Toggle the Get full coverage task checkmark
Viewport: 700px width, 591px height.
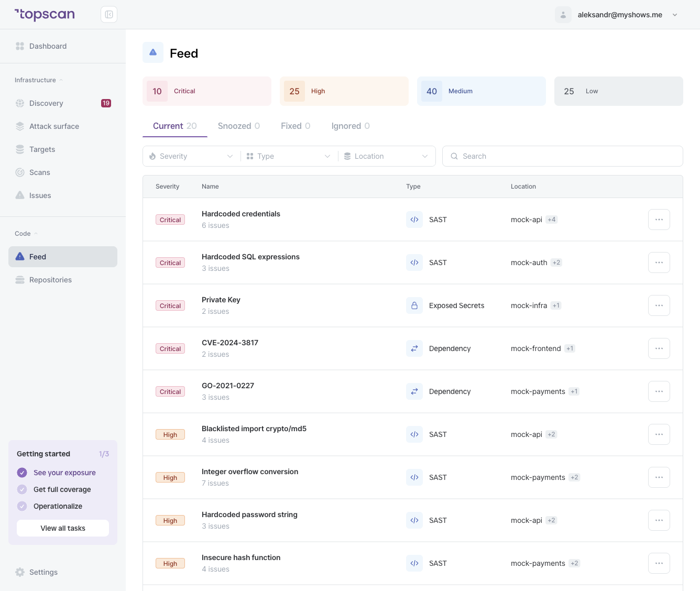pos(22,489)
